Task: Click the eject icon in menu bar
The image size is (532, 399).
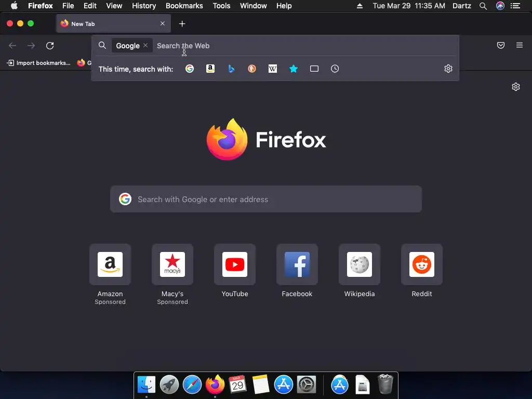Action: 360,6
